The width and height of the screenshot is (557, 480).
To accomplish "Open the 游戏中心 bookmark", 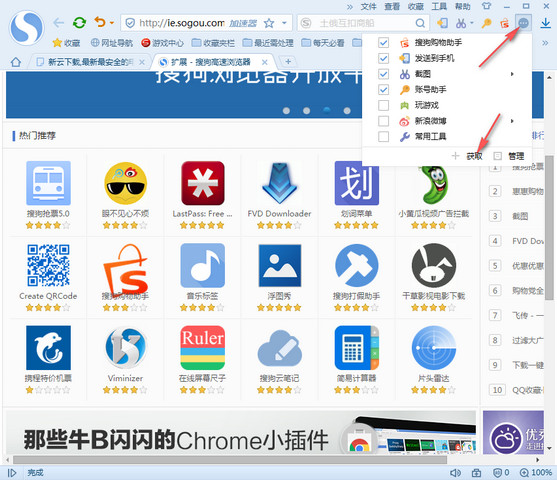I will pyautogui.click(x=162, y=43).
